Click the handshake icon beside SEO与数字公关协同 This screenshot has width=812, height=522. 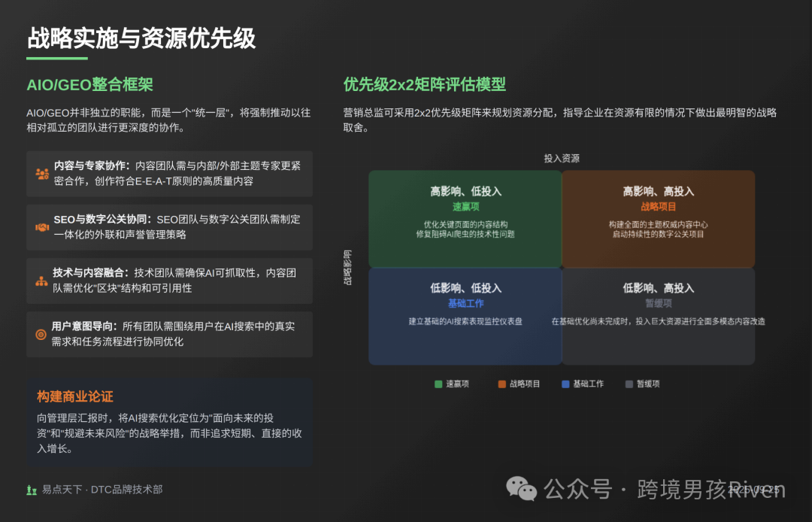click(x=42, y=227)
